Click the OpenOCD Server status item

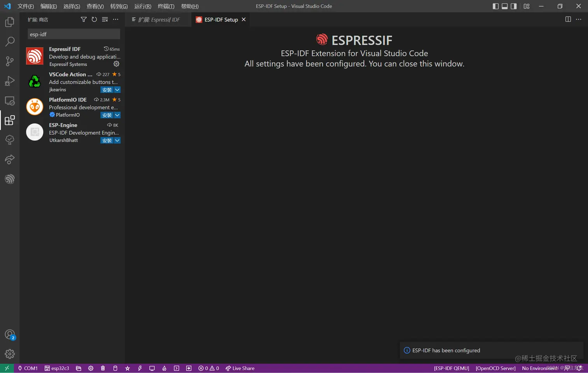pyautogui.click(x=495, y=368)
